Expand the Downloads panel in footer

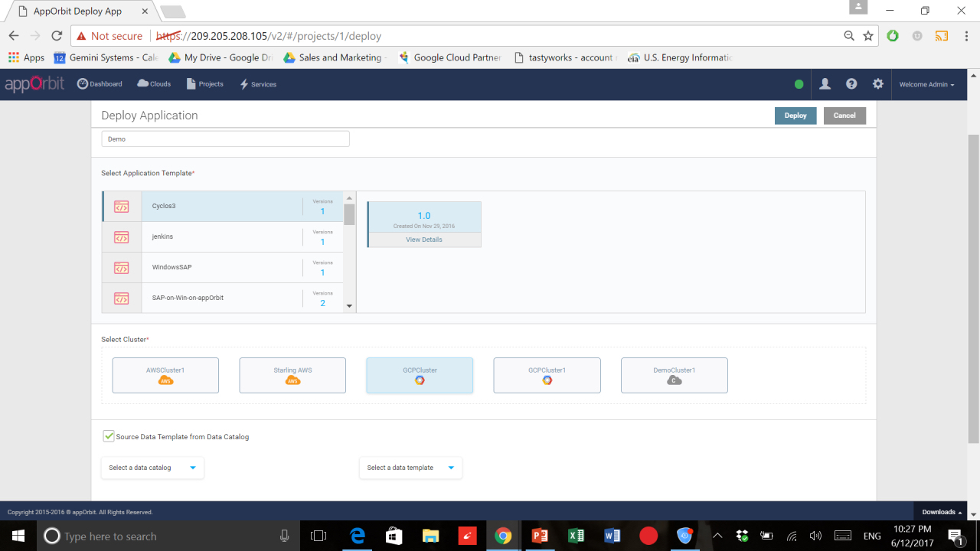942,512
